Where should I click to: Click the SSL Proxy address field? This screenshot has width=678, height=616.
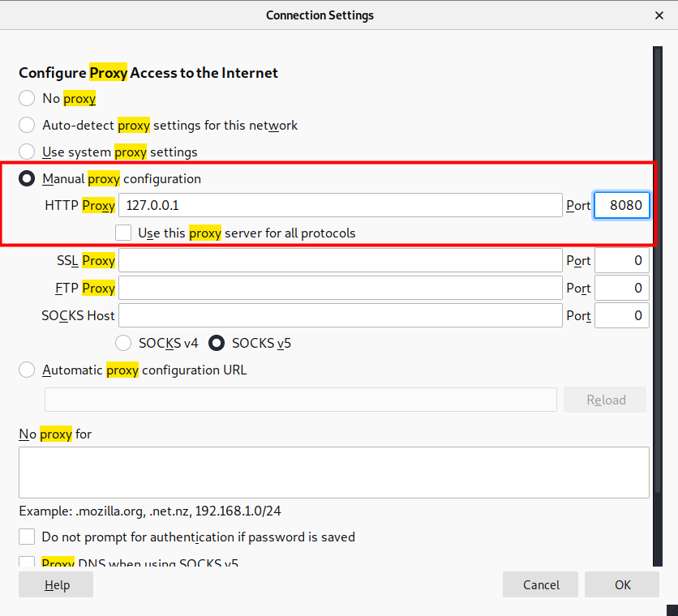pyautogui.click(x=341, y=261)
